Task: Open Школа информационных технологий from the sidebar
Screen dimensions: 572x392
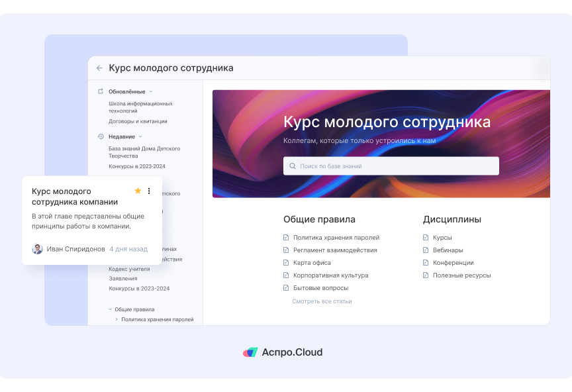Action: point(140,107)
